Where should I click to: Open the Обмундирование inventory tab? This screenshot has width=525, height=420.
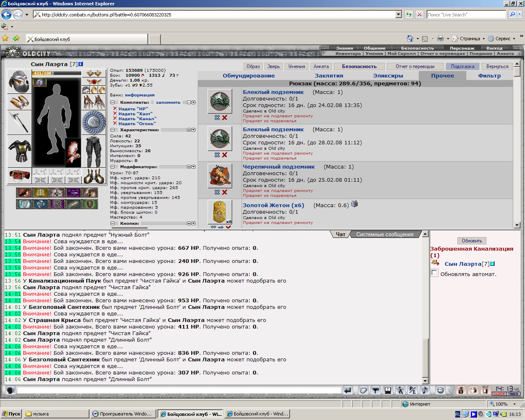249,75
